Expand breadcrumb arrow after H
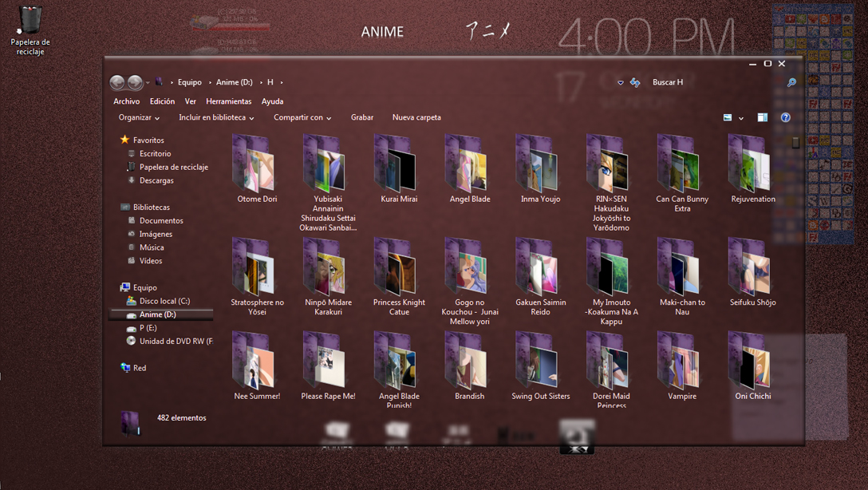This screenshot has width=868, height=490. pos(282,82)
